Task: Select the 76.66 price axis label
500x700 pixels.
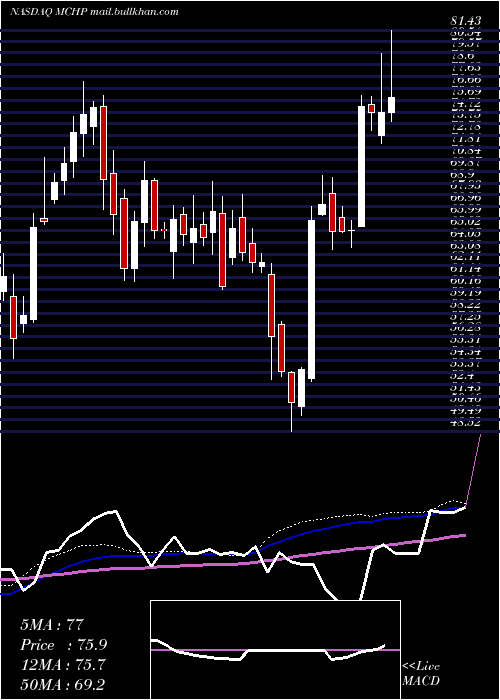Action: coord(466,80)
